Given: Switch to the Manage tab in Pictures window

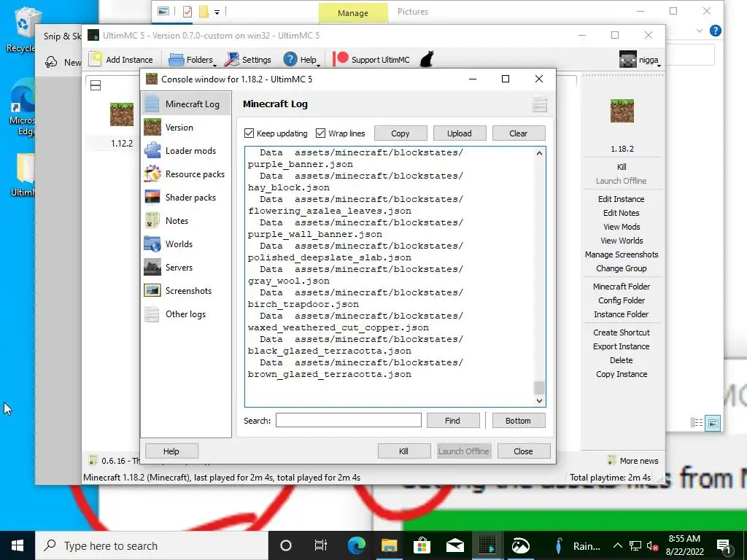Looking at the screenshot, I should pos(353,13).
